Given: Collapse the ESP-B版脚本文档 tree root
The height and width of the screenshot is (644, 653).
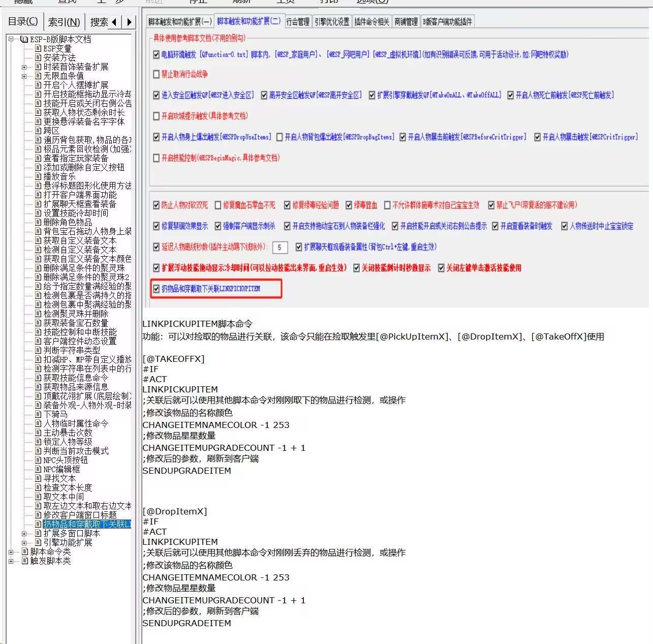Looking at the screenshot, I should (x=11, y=39).
